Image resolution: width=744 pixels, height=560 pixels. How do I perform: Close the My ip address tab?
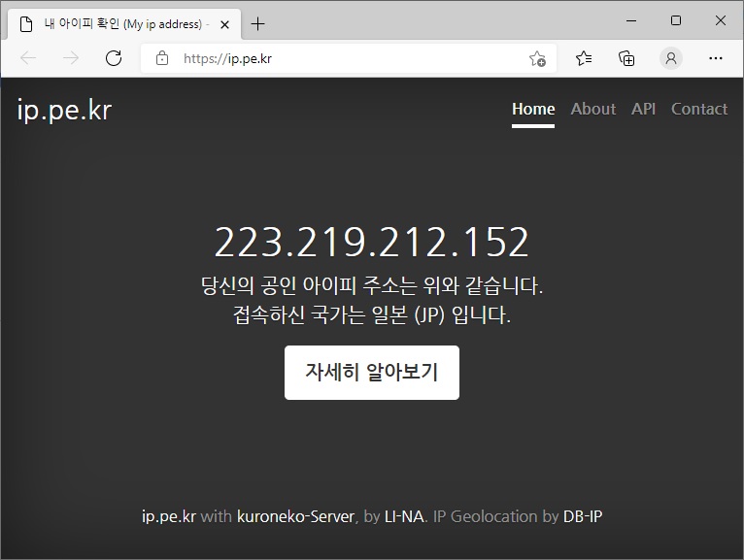click(225, 24)
